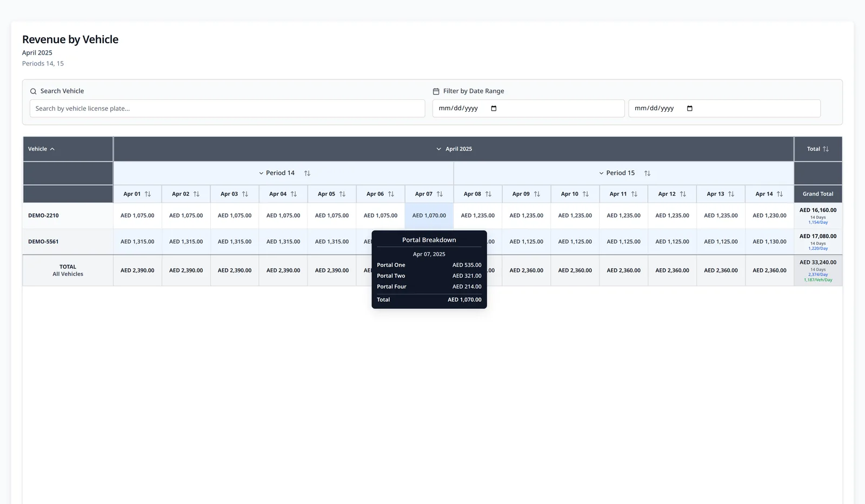Sort by Apr 09 column icon
The height and width of the screenshot is (504, 865).
coord(537,194)
